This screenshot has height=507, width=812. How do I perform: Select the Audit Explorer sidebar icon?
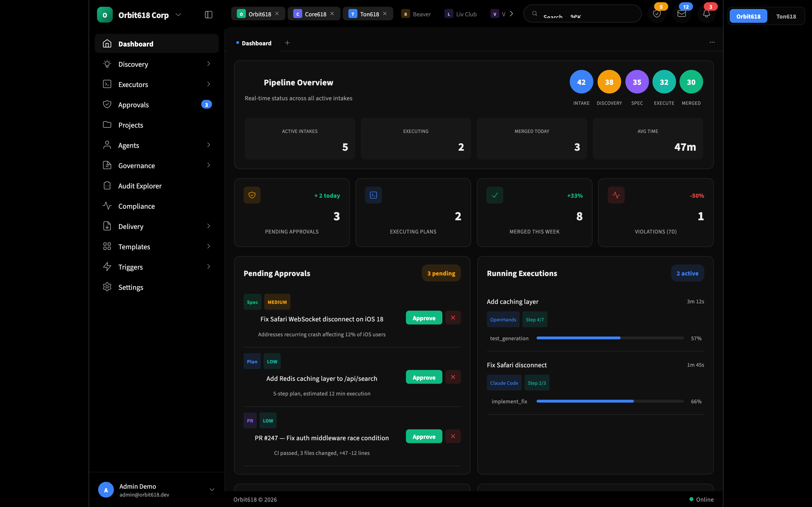[x=107, y=185]
